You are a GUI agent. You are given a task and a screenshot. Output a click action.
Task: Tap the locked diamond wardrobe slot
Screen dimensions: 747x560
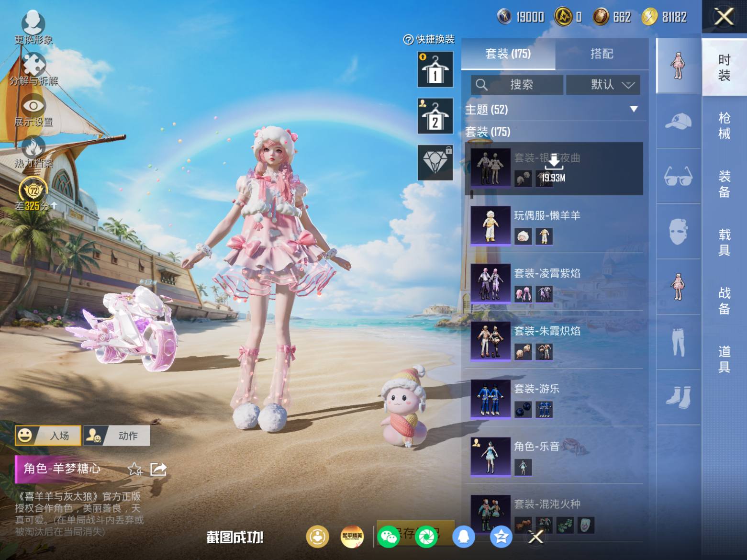tap(435, 162)
